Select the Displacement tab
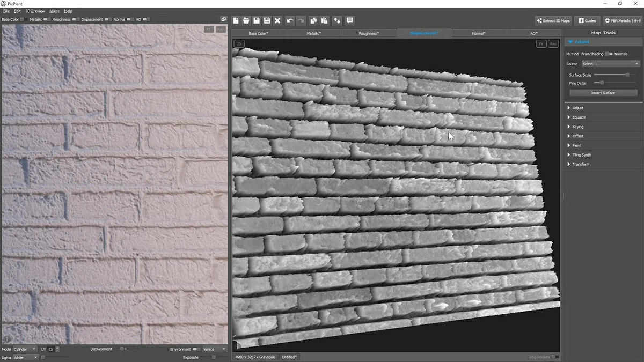The width and height of the screenshot is (644, 362). coord(424,33)
